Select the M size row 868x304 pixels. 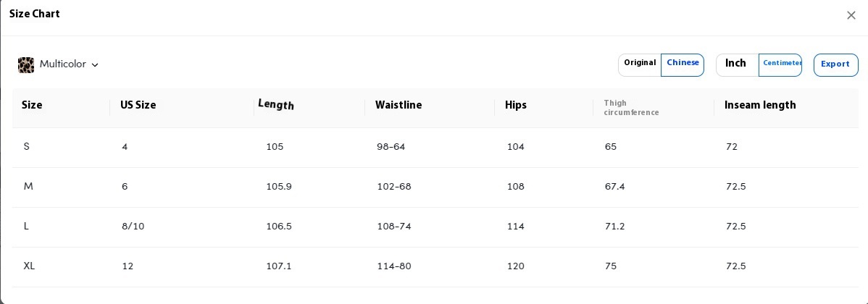pyautogui.click(x=28, y=187)
